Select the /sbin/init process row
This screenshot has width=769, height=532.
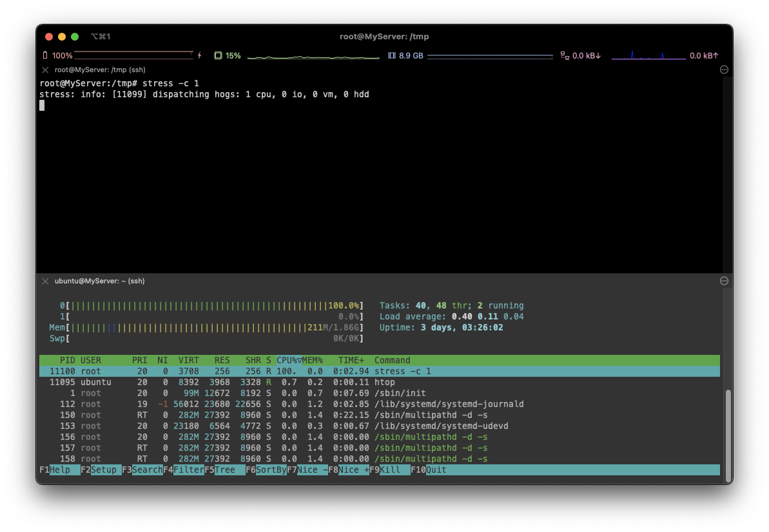(x=380, y=393)
